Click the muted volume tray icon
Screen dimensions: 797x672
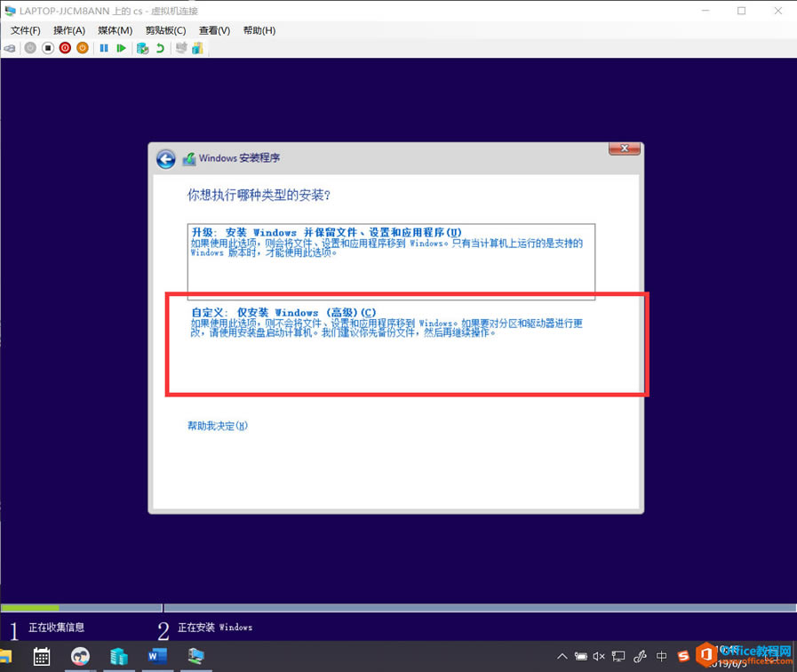click(599, 656)
